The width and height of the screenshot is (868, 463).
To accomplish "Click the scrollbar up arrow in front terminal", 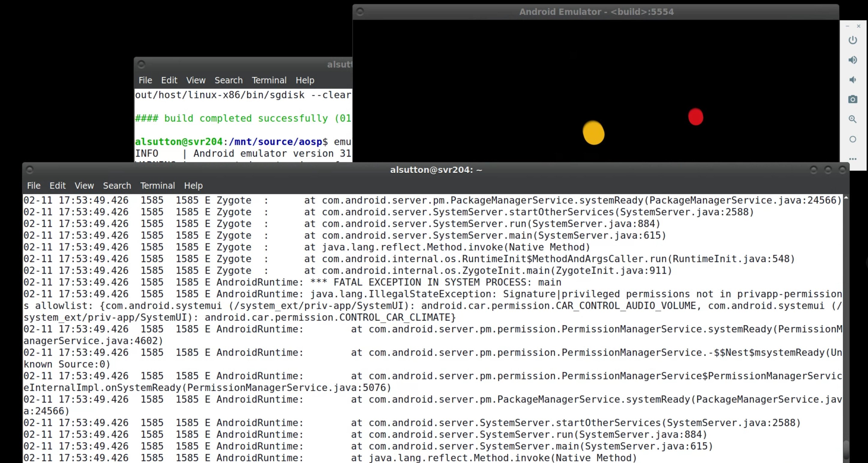I will [846, 197].
